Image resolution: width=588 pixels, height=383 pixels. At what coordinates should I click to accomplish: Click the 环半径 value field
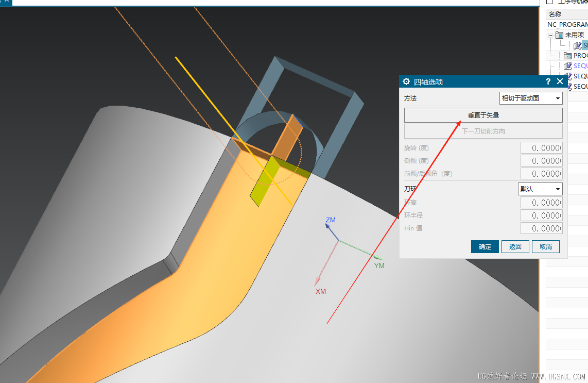tap(542, 215)
